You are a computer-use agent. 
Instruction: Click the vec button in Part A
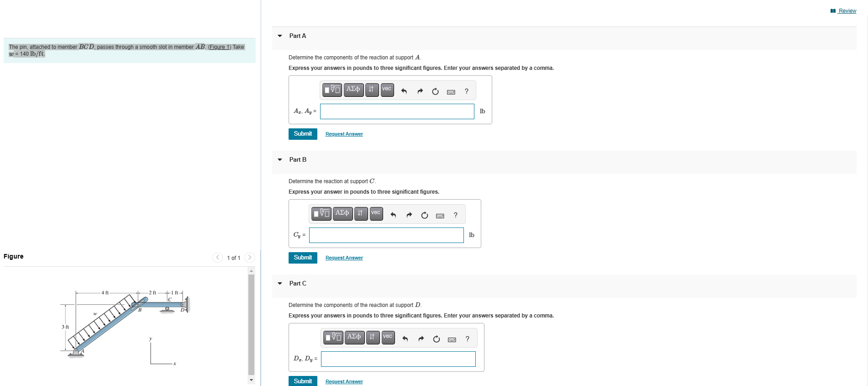click(x=387, y=90)
